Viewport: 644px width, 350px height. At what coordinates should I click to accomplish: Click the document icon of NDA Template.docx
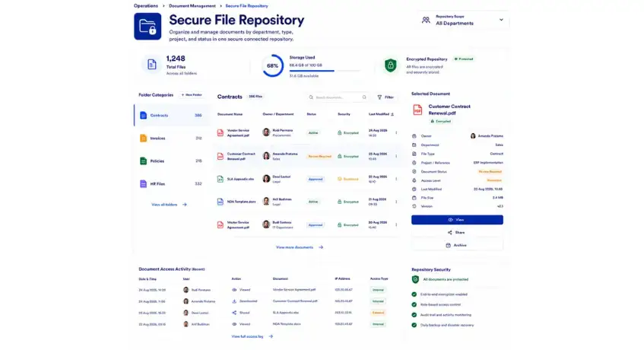(220, 202)
